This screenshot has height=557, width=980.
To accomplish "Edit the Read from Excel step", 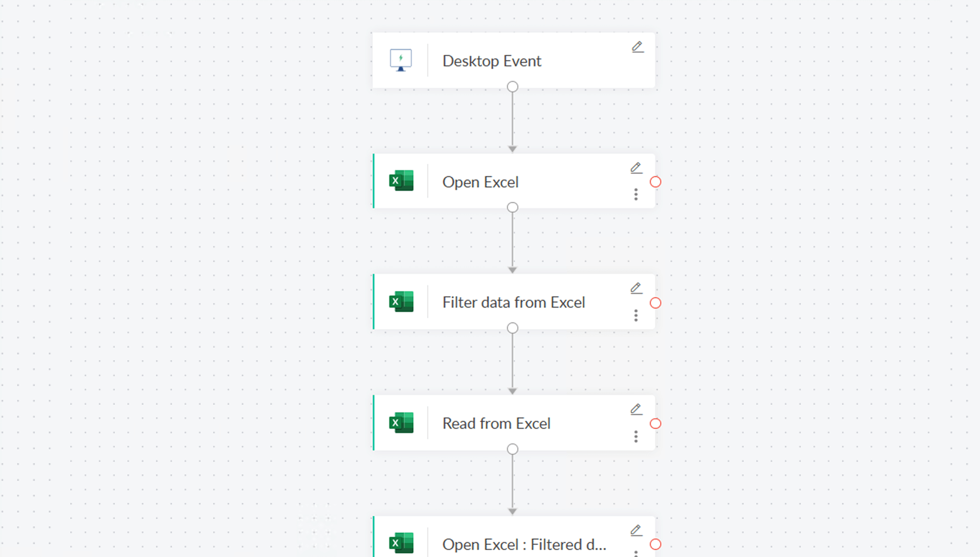I will click(636, 409).
